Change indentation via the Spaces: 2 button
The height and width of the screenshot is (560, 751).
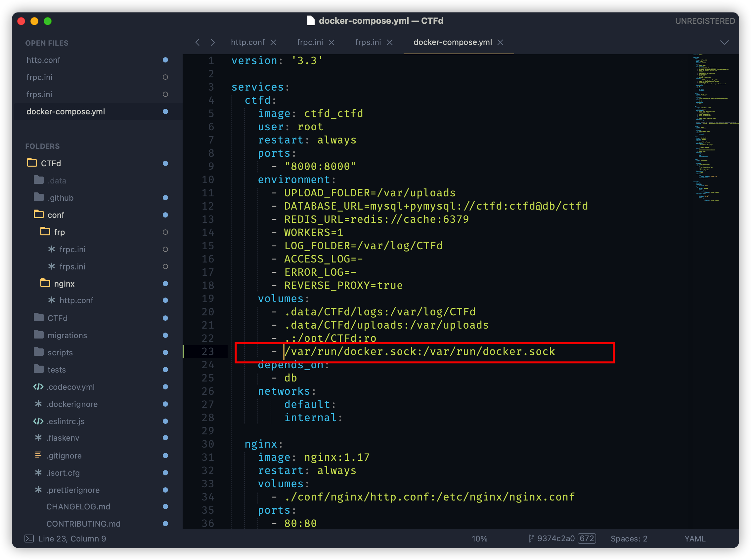(x=629, y=538)
